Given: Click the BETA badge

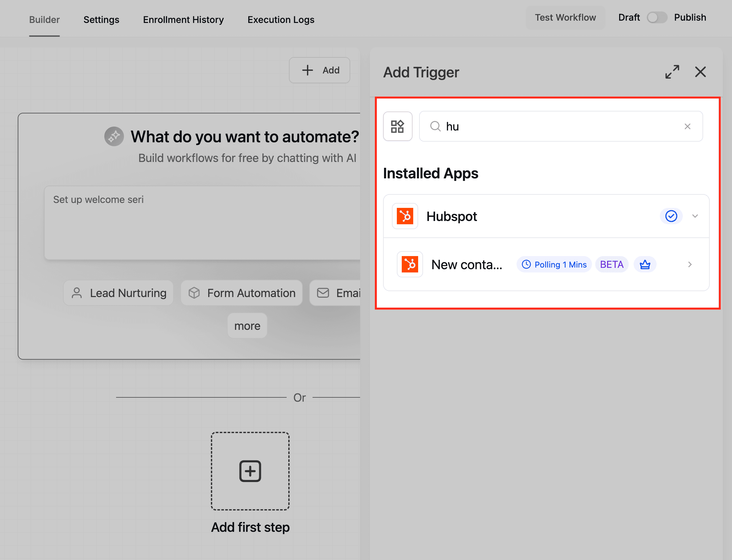Looking at the screenshot, I should [x=611, y=264].
